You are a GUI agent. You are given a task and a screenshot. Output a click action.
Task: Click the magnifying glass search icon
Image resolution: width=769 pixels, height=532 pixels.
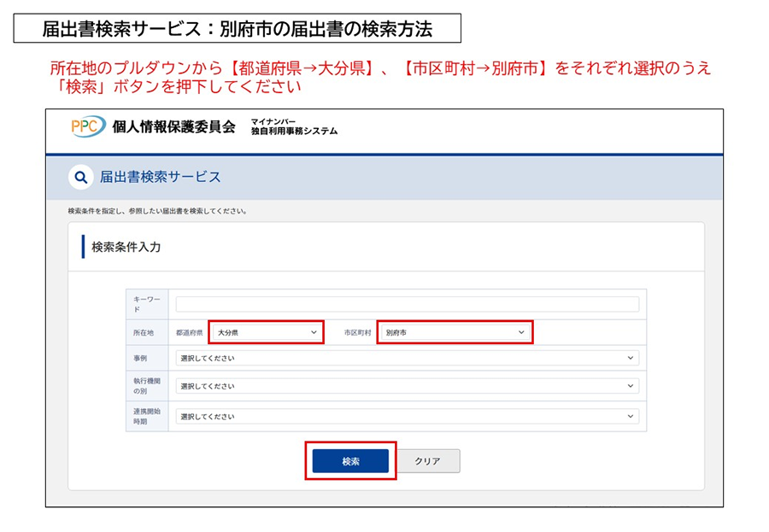pos(79,177)
